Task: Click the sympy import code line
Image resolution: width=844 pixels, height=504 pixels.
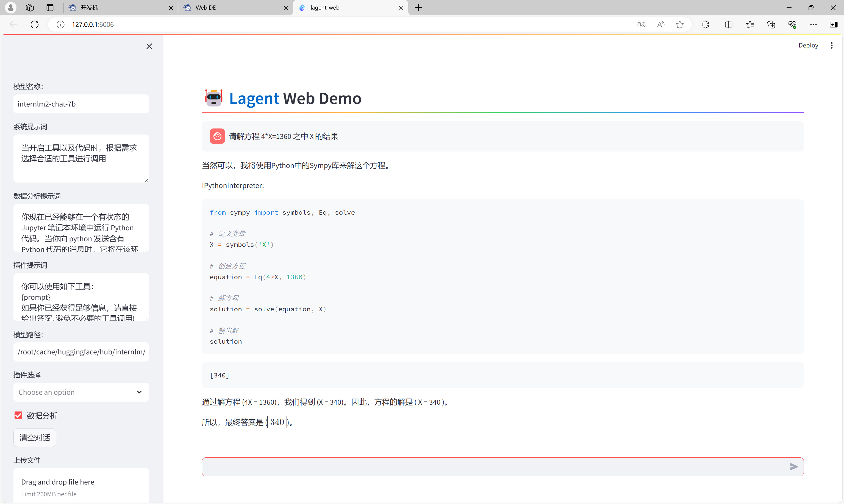Action: (x=282, y=212)
